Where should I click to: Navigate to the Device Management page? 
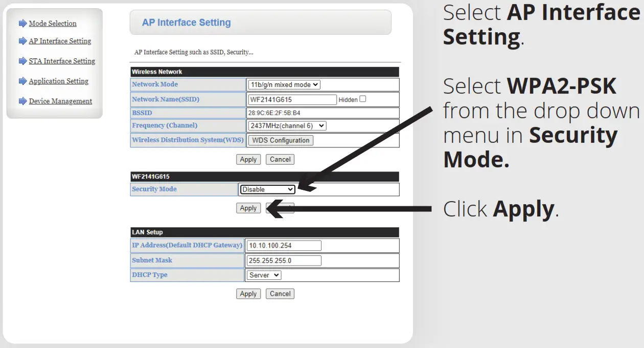tap(60, 101)
